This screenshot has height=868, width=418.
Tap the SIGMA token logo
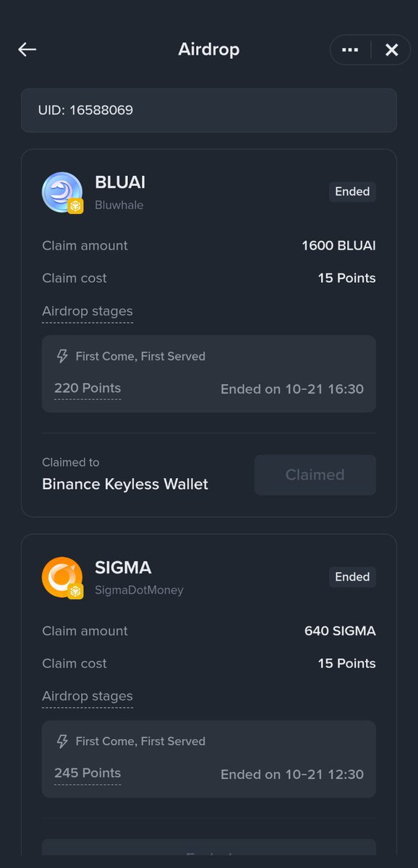[x=62, y=577]
